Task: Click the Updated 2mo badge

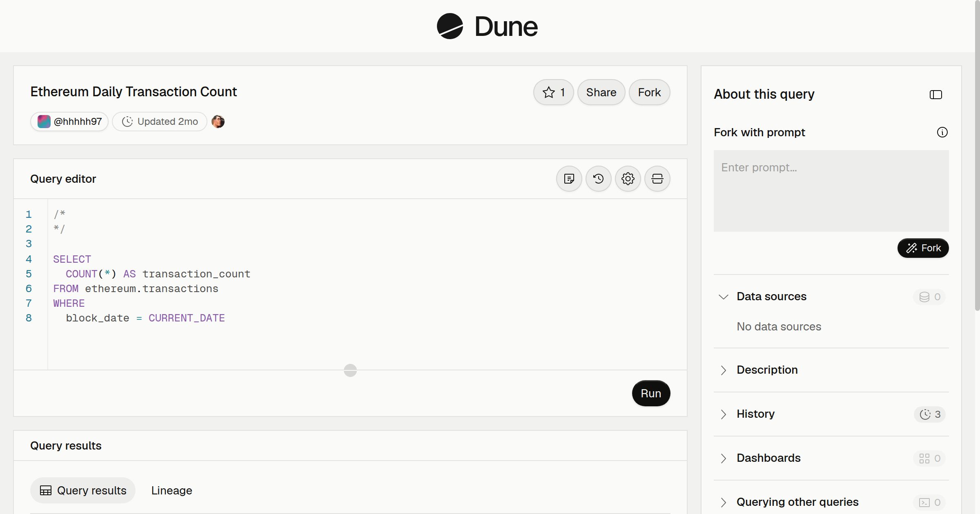Action: pos(160,122)
